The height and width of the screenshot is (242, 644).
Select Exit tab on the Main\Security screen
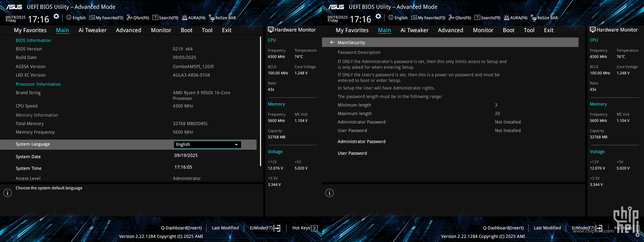click(549, 30)
